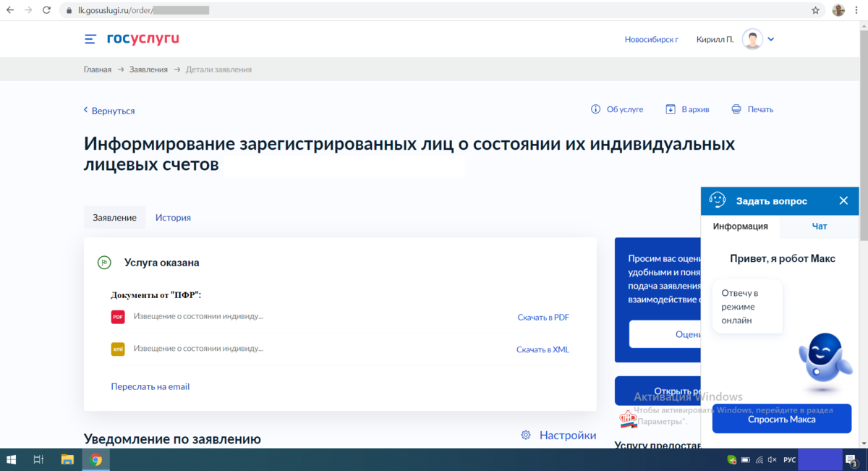Click the red PDF file icon
Screen dimensions: 868x471
[x=117, y=317]
